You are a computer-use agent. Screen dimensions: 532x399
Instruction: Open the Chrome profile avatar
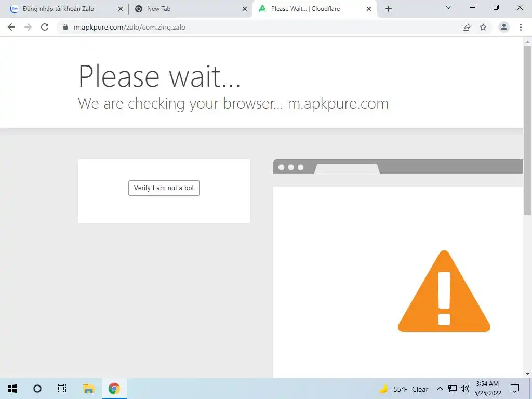point(504,27)
